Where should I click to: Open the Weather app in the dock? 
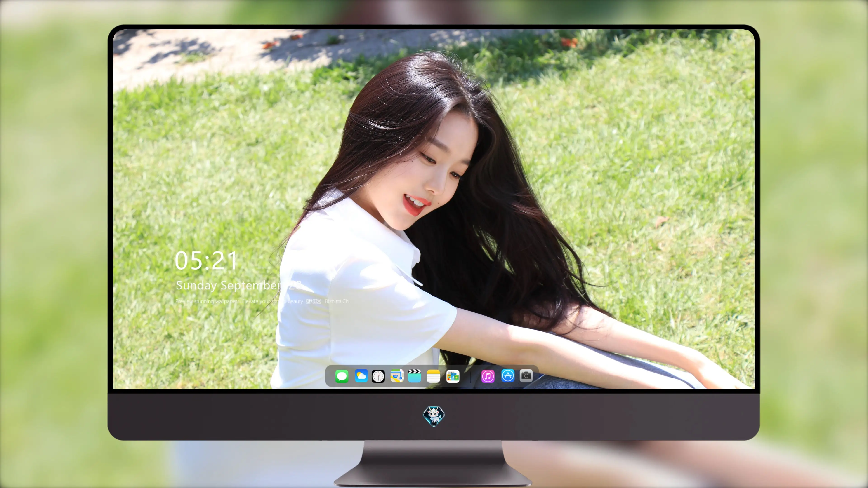pos(361,376)
